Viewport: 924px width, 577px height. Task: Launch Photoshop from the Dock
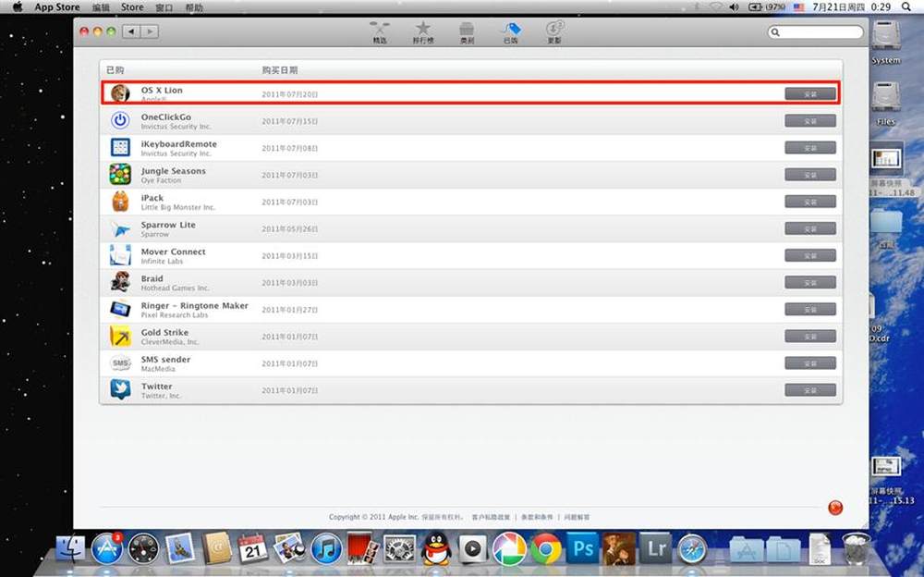[582, 548]
